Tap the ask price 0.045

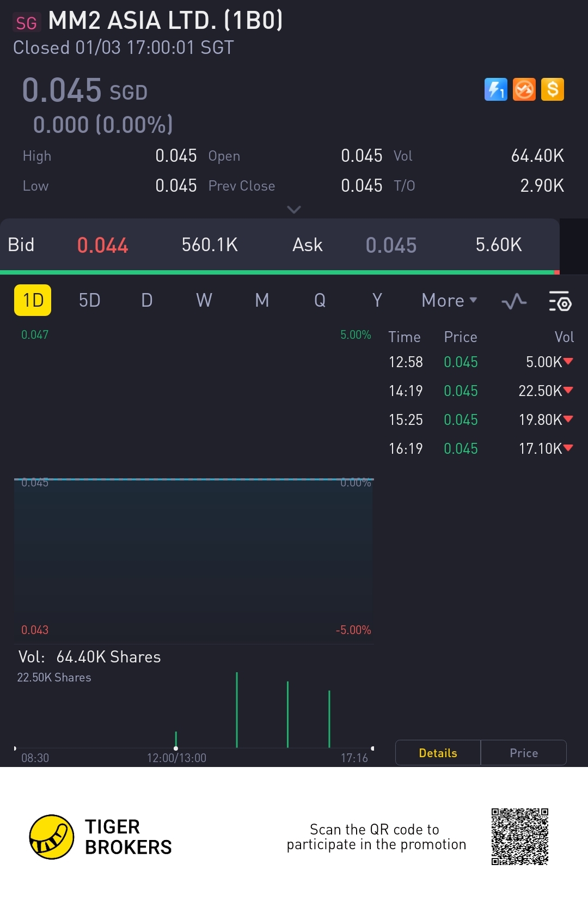pos(391,246)
